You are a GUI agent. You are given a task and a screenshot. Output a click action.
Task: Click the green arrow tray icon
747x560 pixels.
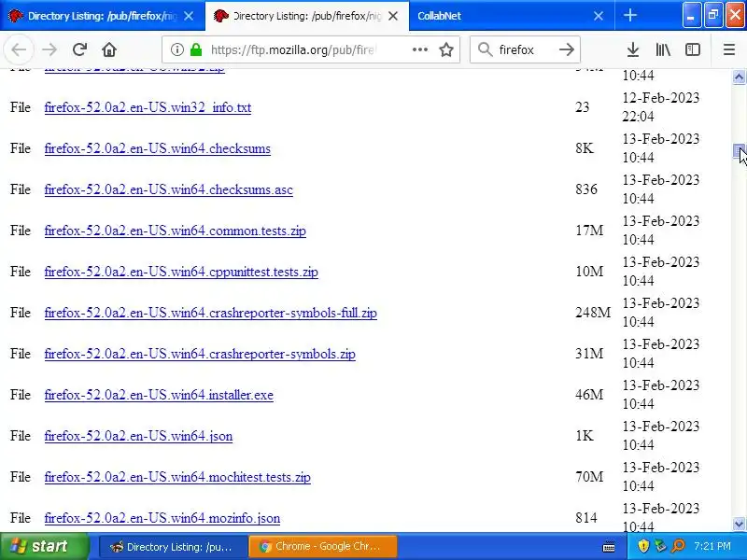(660, 546)
